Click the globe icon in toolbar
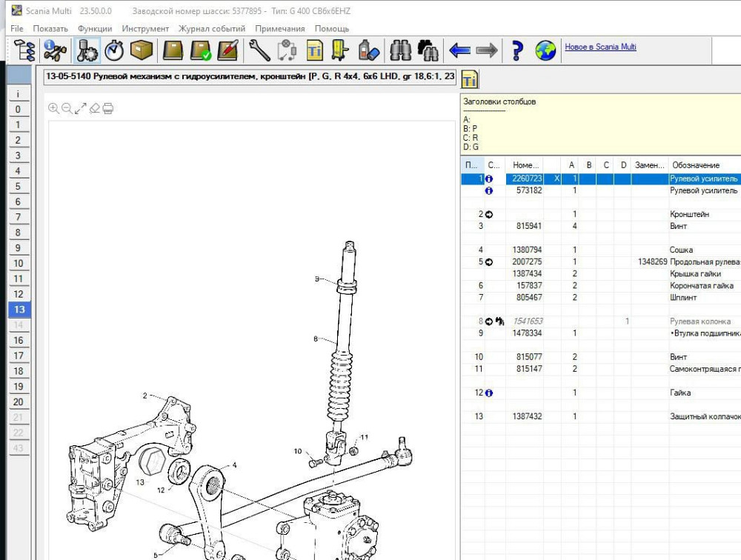741x560 pixels. click(546, 50)
